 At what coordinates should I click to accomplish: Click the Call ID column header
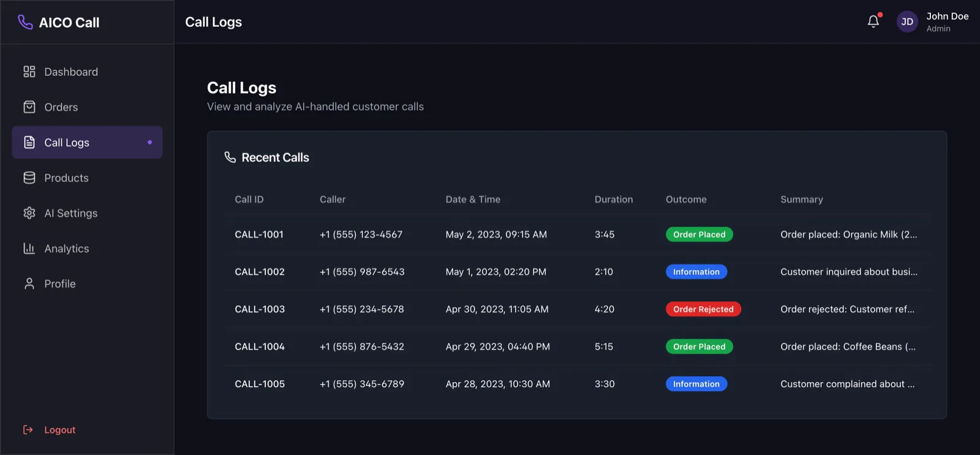tap(249, 200)
